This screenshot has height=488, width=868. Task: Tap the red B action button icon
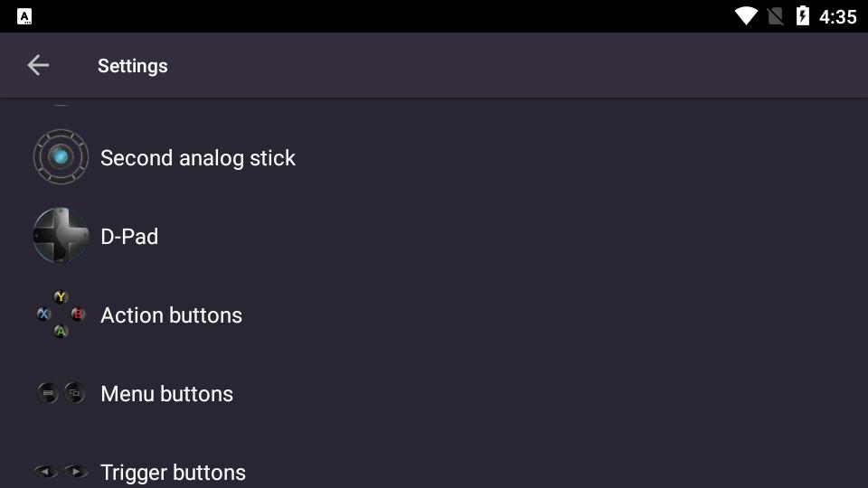click(78, 314)
